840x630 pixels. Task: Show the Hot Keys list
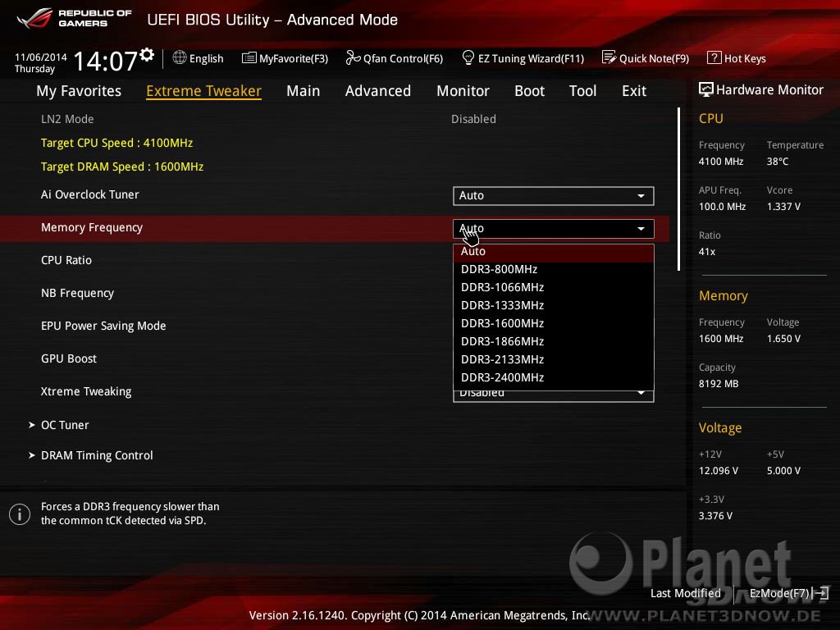click(737, 58)
